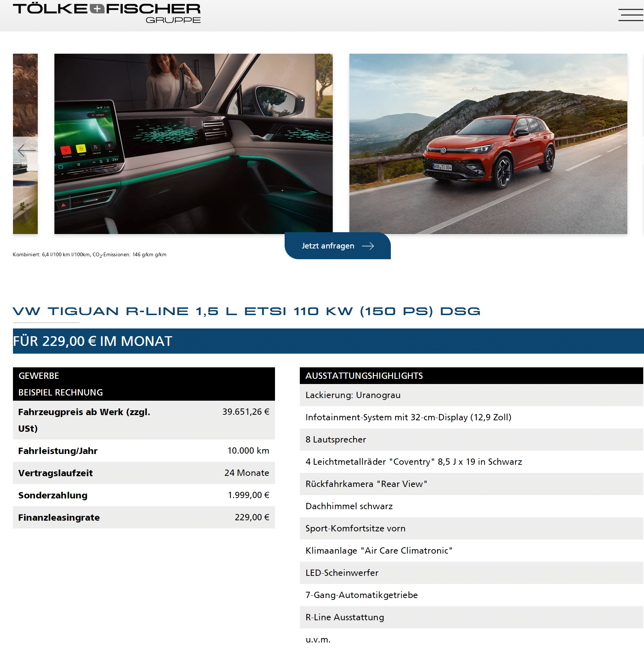Select the Kombiniert consumption and CO2 text
This screenshot has width=644, height=651.
coord(90,255)
